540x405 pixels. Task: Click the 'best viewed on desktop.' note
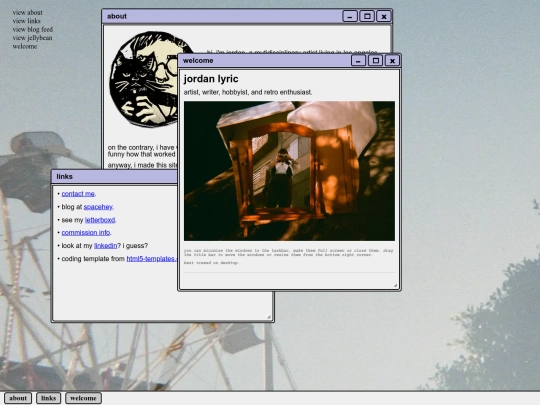211,263
